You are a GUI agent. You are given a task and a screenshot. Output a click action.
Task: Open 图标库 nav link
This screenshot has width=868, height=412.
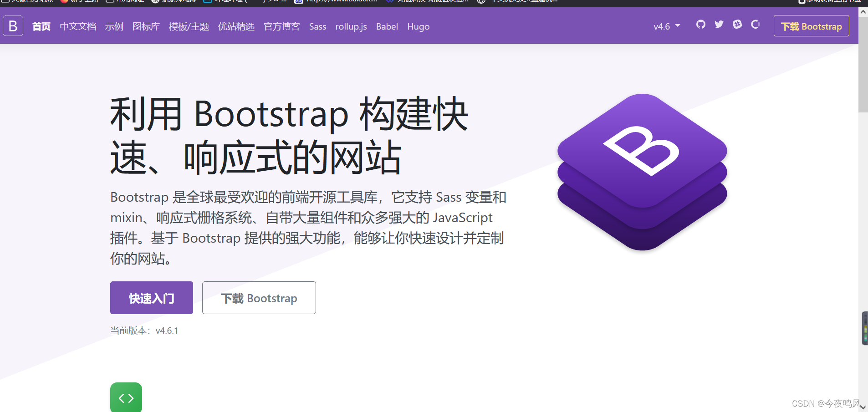coord(146,26)
